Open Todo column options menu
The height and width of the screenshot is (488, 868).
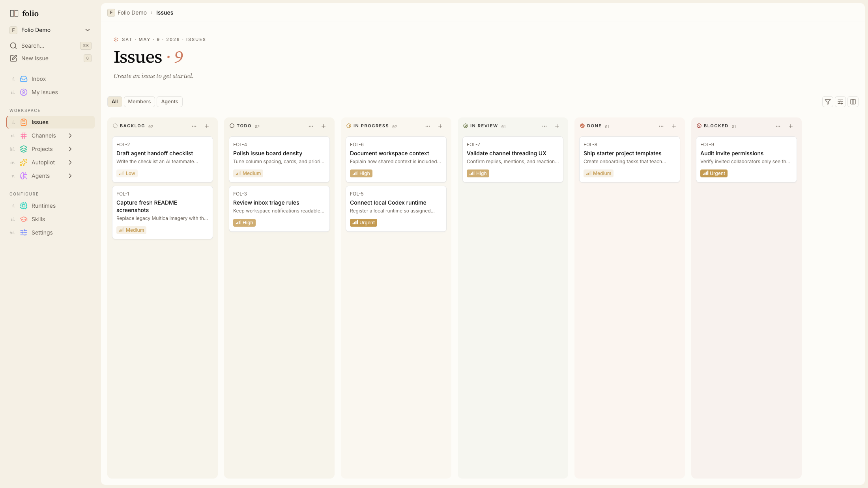tap(311, 126)
